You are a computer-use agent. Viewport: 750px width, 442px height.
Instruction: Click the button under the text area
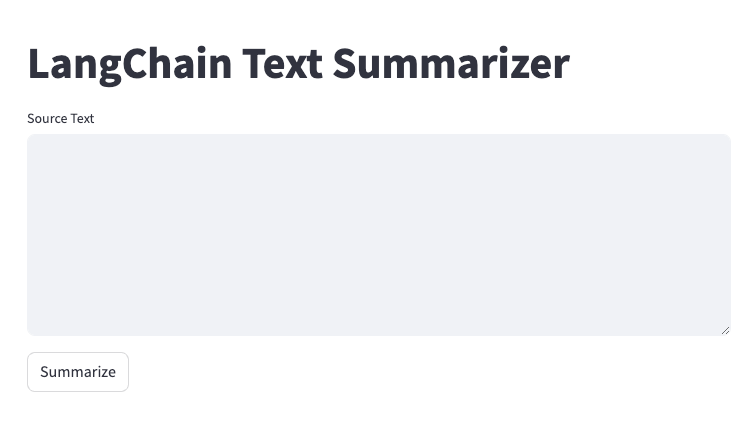pos(78,372)
